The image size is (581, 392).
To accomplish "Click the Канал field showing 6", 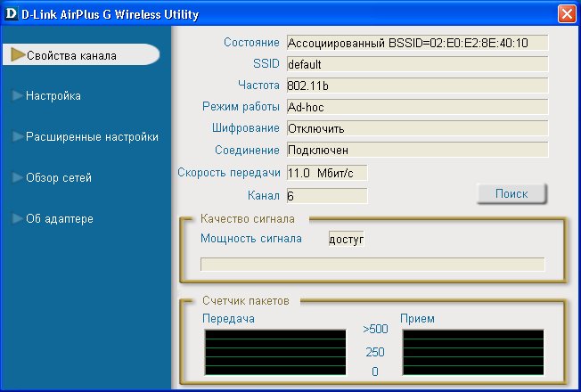I will [327, 196].
